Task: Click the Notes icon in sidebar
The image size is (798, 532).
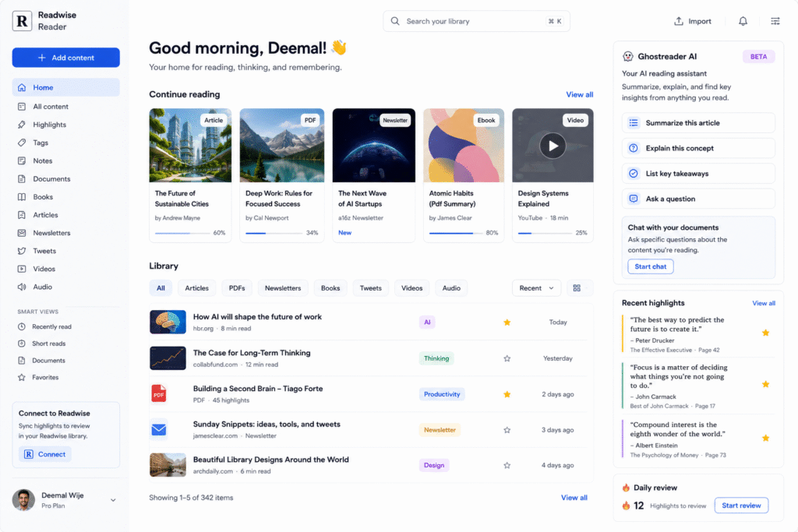Action: coord(21,160)
